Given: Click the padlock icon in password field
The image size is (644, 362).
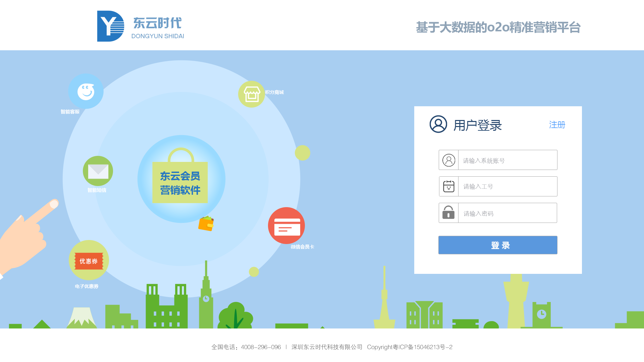Looking at the screenshot, I should click(x=448, y=213).
